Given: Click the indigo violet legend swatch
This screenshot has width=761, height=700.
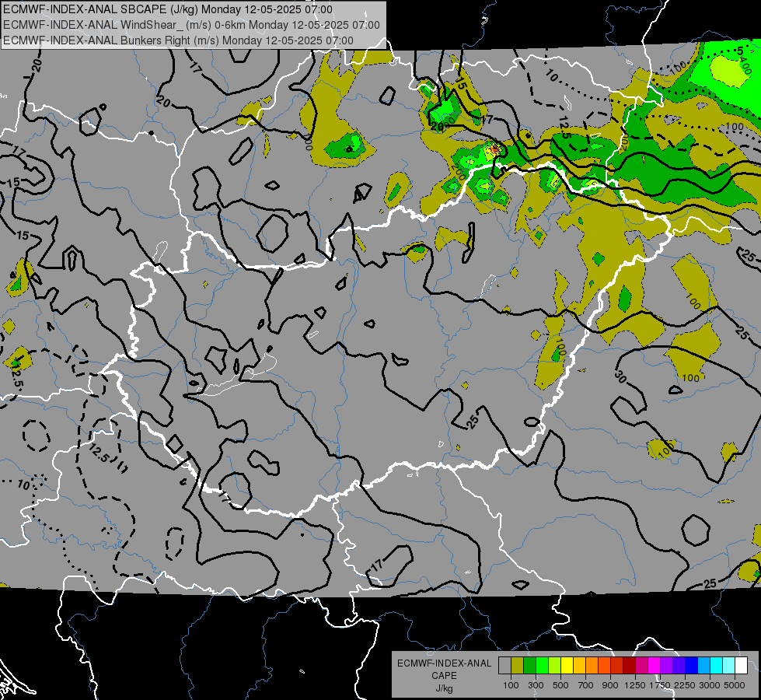Looking at the screenshot, I should pyautogui.click(x=679, y=666).
